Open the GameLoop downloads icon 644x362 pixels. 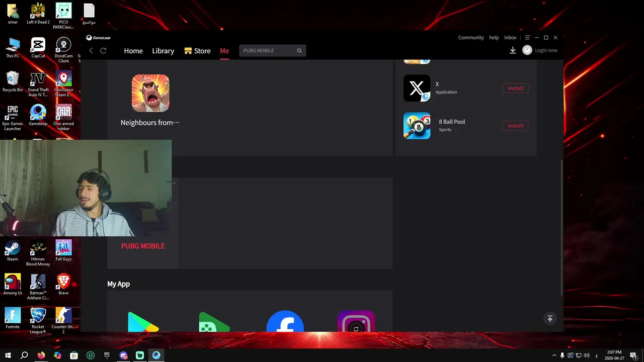(513, 50)
